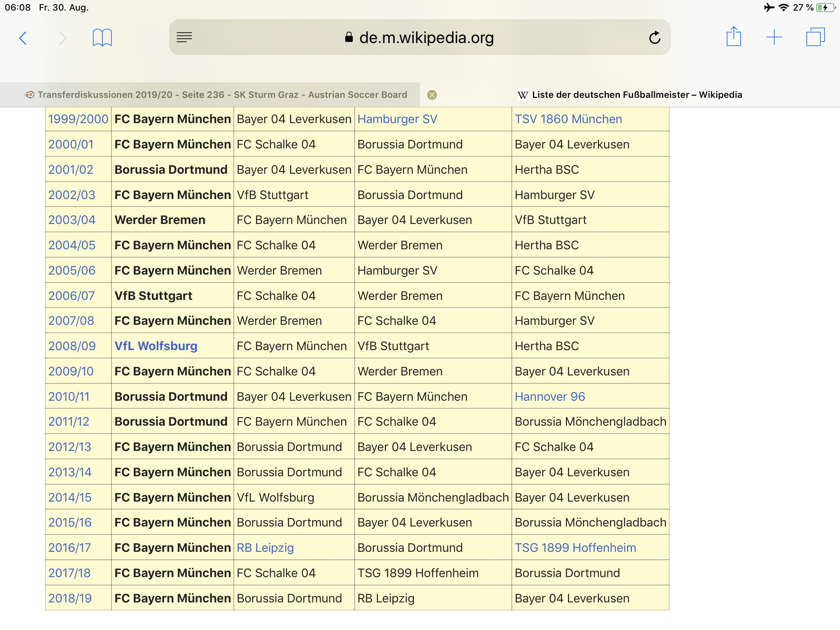Select Borussia Dortmund champion in 2001/02 row
Viewport: 840px width, 630px height.
coord(171,170)
